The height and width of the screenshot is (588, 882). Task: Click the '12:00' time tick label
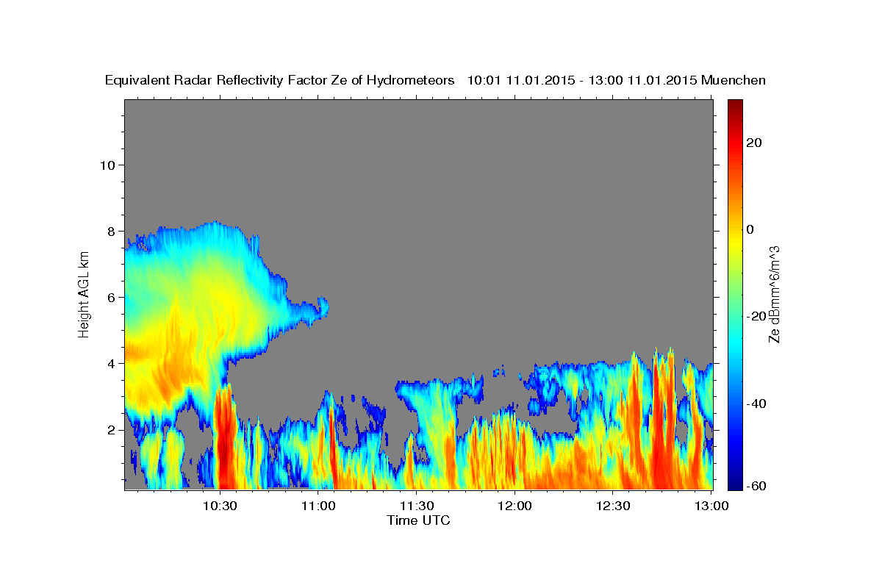pos(514,506)
